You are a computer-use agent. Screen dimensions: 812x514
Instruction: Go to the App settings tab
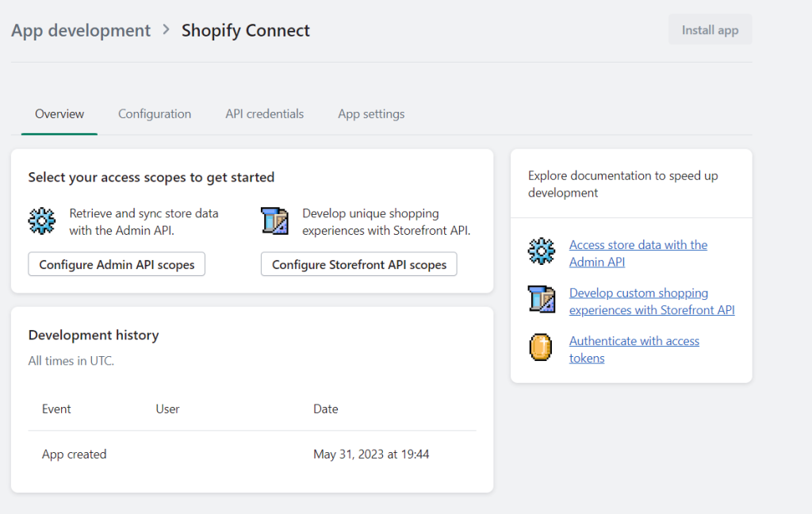pyautogui.click(x=371, y=114)
